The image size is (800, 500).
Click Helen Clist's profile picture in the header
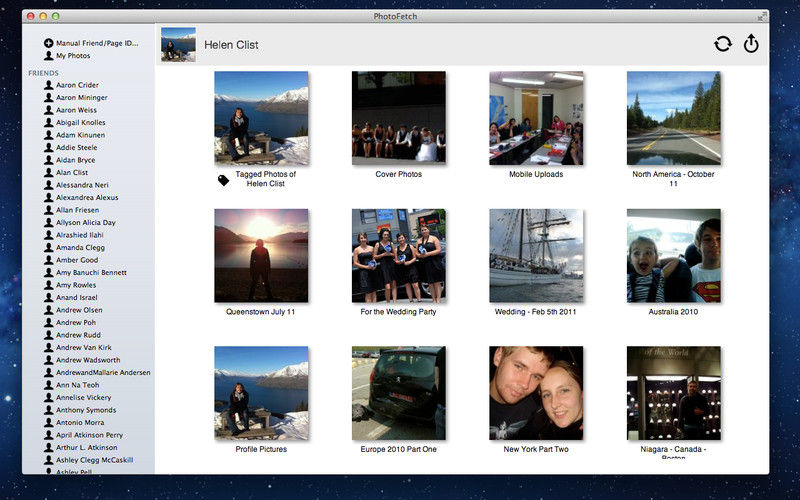179,45
